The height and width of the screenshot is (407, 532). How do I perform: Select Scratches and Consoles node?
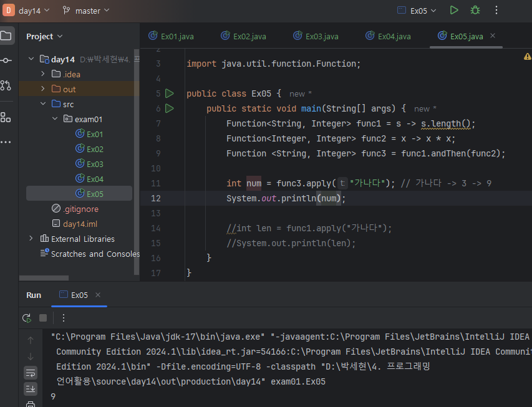click(x=90, y=254)
